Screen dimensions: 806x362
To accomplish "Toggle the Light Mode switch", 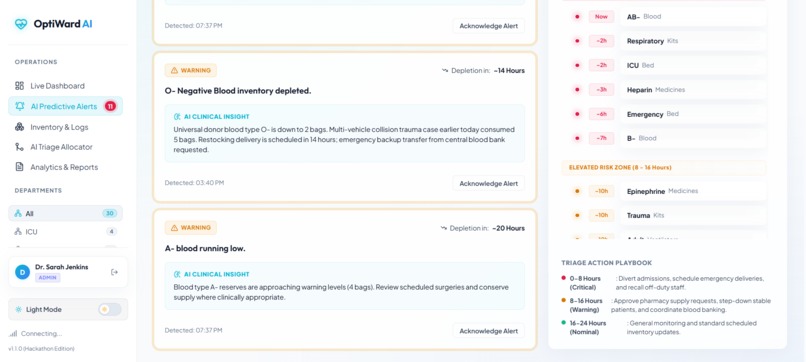I will click(109, 310).
